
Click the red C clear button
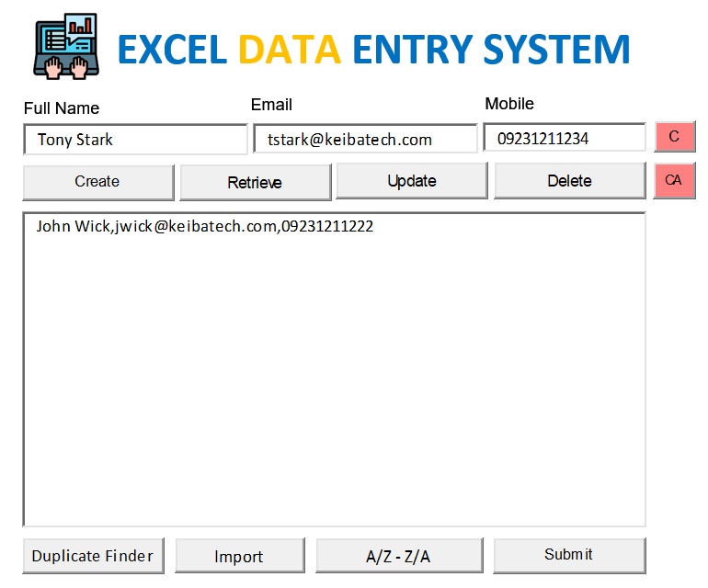[675, 136]
